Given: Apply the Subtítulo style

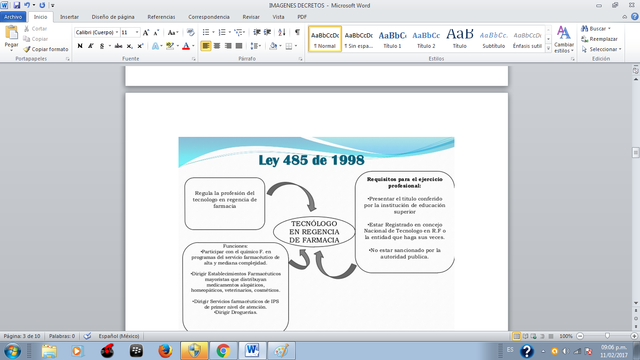Looking at the screenshot, I should tap(493, 39).
